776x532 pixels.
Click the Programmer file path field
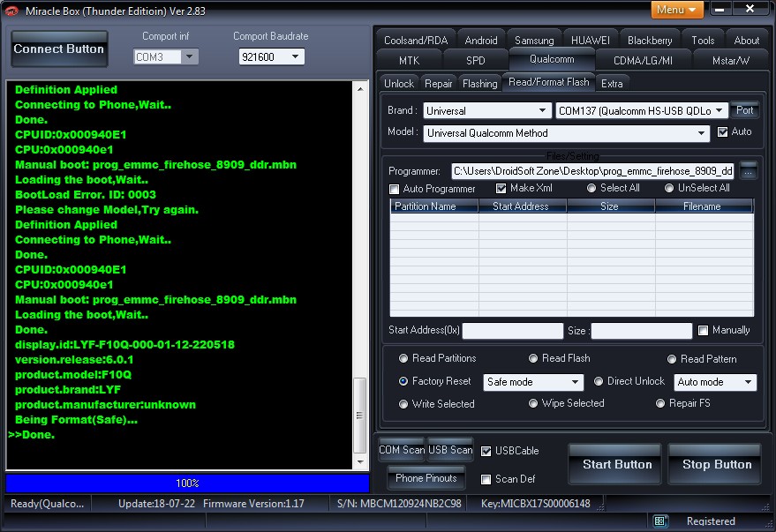pyautogui.click(x=592, y=171)
